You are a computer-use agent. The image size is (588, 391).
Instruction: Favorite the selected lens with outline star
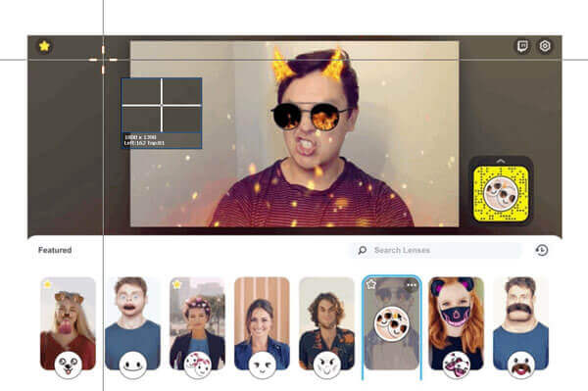[x=371, y=284]
